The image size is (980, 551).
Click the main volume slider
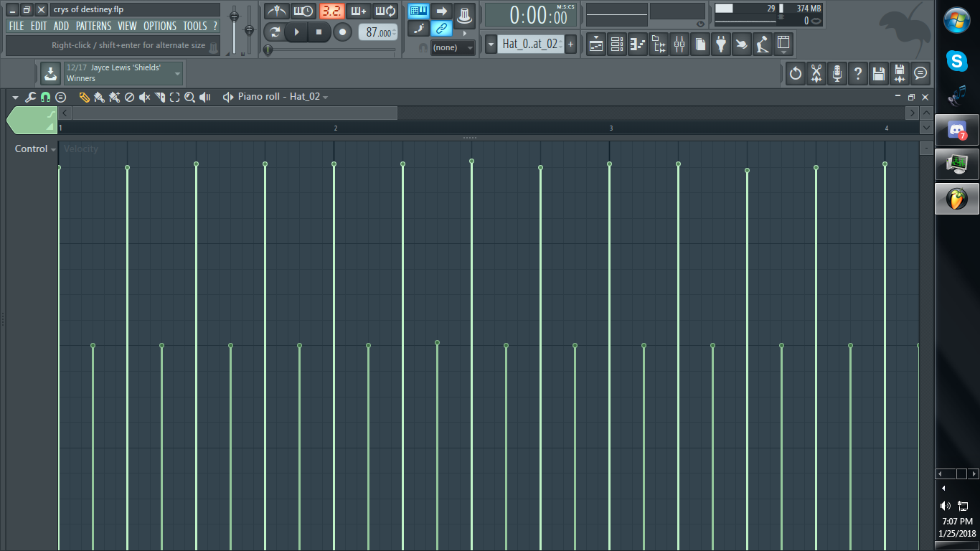234,29
